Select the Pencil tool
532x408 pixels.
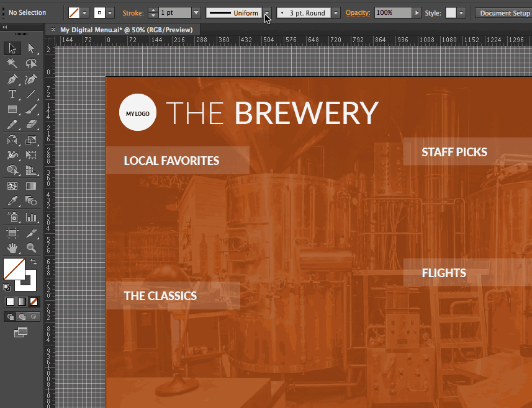[x=12, y=124]
